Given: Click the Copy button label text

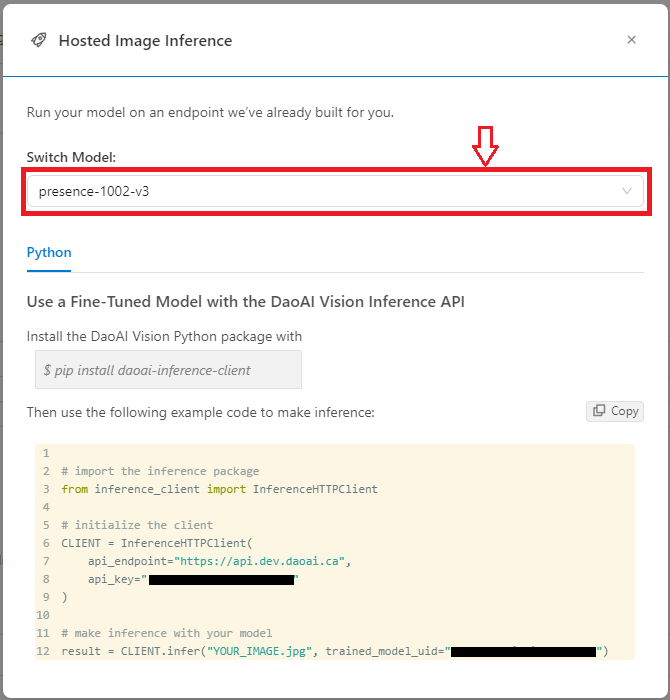Looking at the screenshot, I should [x=624, y=411].
